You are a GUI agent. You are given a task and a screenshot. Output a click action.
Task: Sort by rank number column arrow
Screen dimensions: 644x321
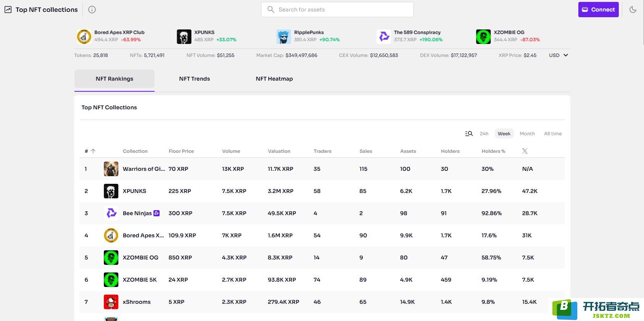click(93, 151)
